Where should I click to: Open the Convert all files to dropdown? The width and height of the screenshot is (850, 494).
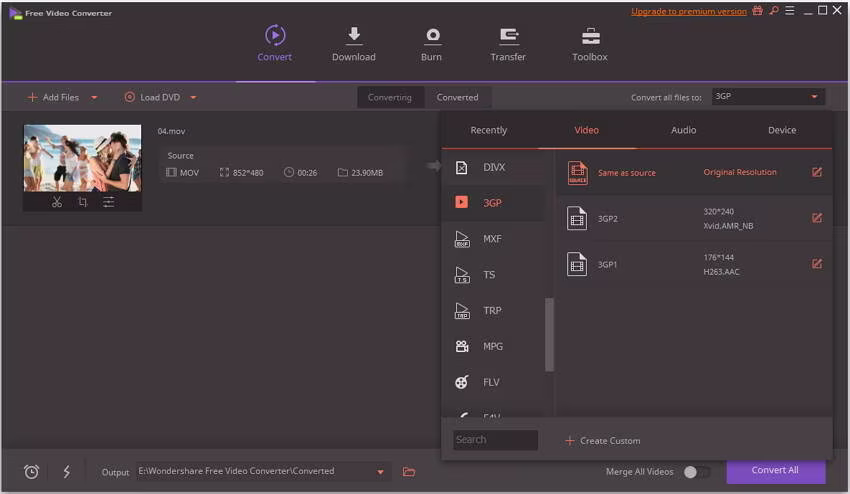768,97
